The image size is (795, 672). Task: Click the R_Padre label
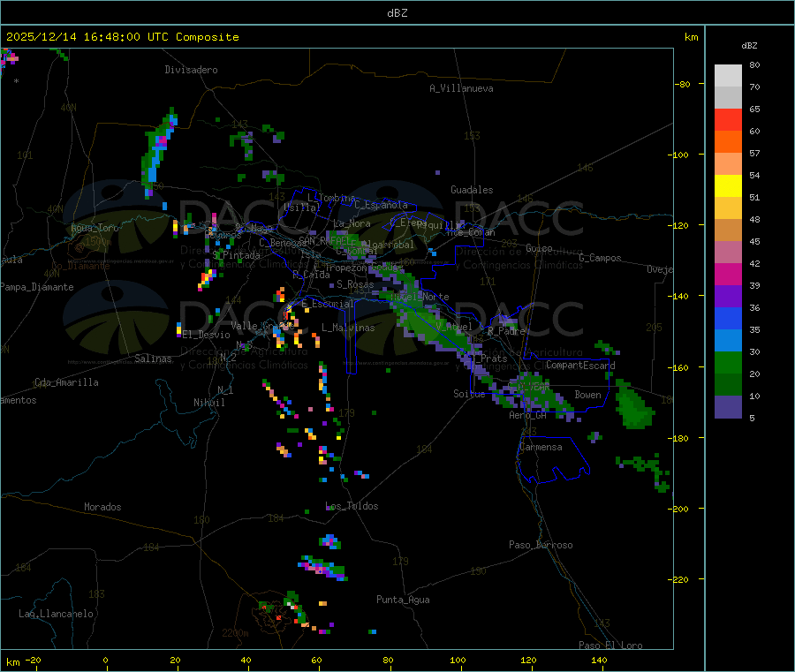pyautogui.click(x=506, y=331)
